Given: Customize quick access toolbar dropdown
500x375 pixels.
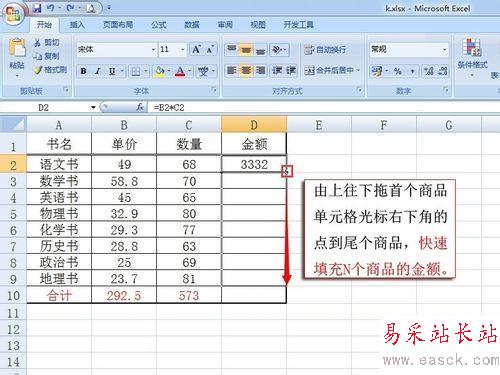Looking at the screenshot, I should 109,8.
